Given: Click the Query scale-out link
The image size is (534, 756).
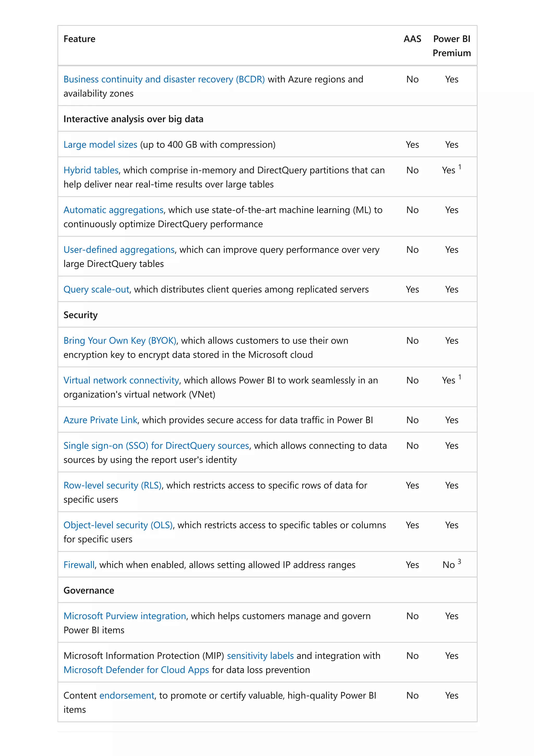Looking at the screenshot, I should pos(96,289).
